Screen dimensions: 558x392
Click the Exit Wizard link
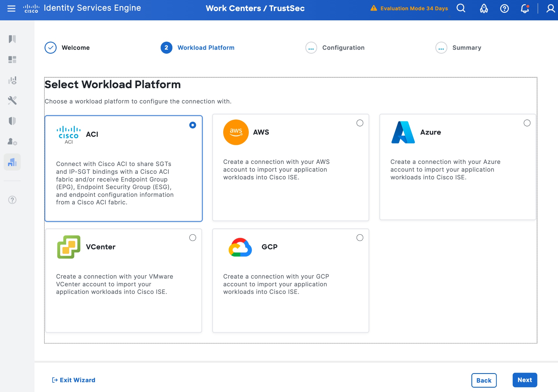(x=74, y=380)
